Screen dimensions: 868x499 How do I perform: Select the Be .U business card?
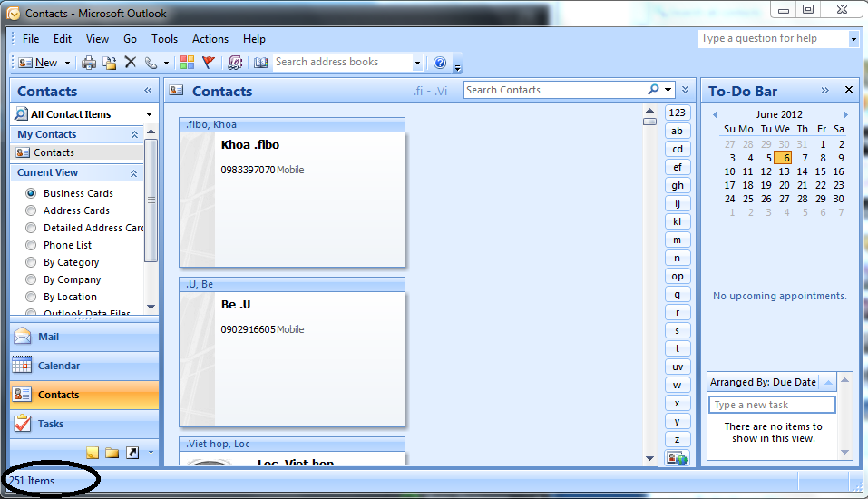tap(292, 352)
